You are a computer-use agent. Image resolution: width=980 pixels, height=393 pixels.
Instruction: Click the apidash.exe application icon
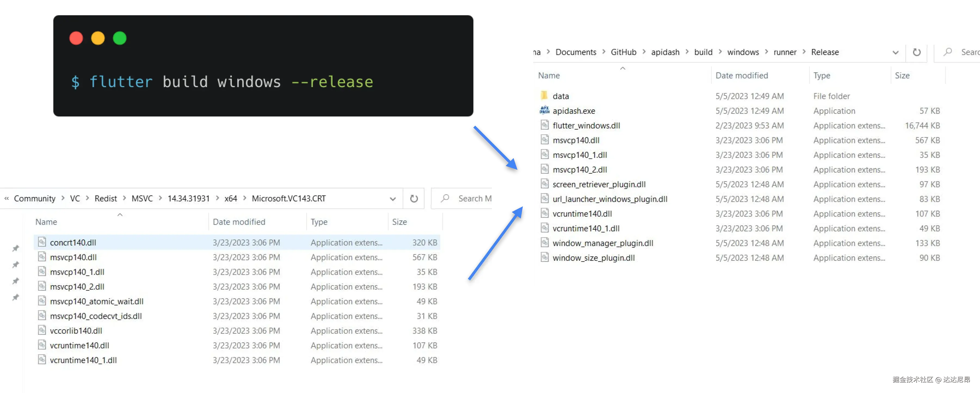click(x=544, y=110)
